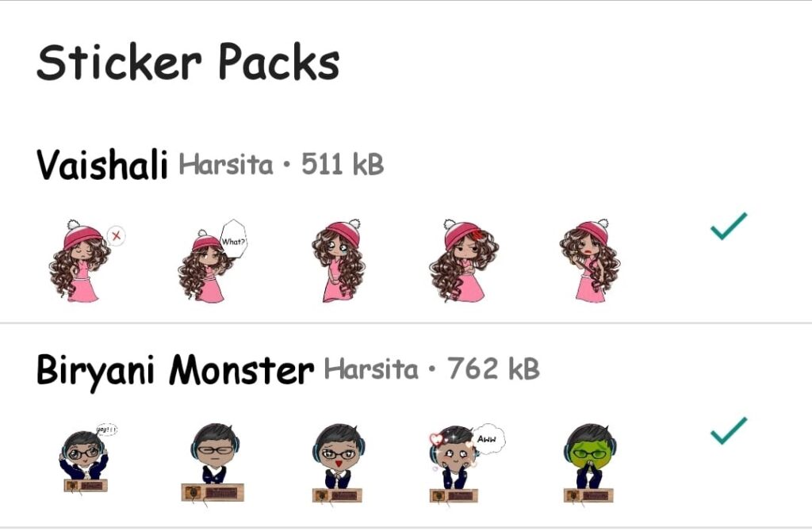
Task: Toggle the checkmark for Vaishali pack
Action: pos(729,226)
